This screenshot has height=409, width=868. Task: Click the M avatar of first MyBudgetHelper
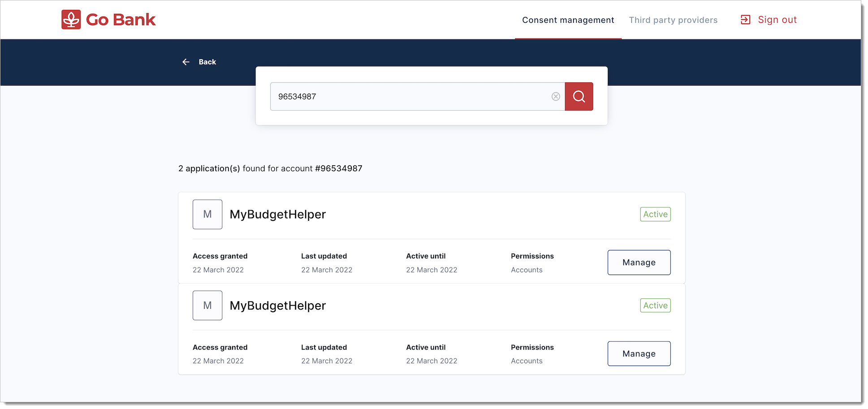tap(207, 214)
